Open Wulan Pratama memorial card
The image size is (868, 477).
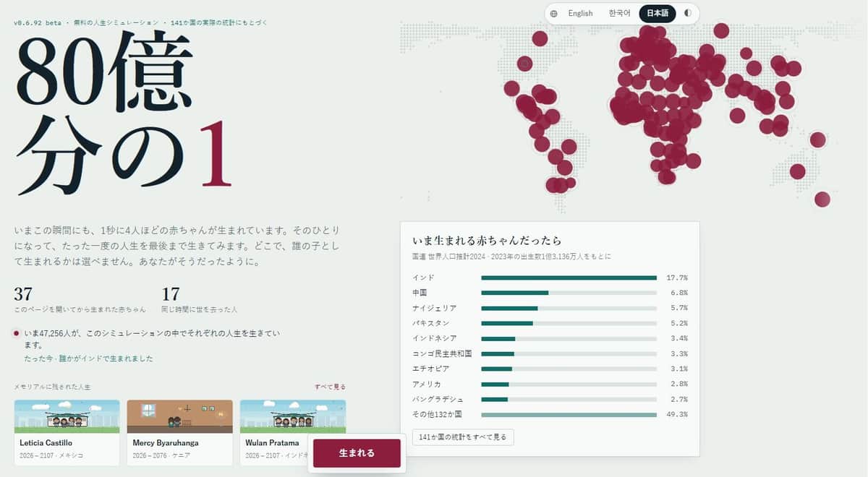[293, 433]
